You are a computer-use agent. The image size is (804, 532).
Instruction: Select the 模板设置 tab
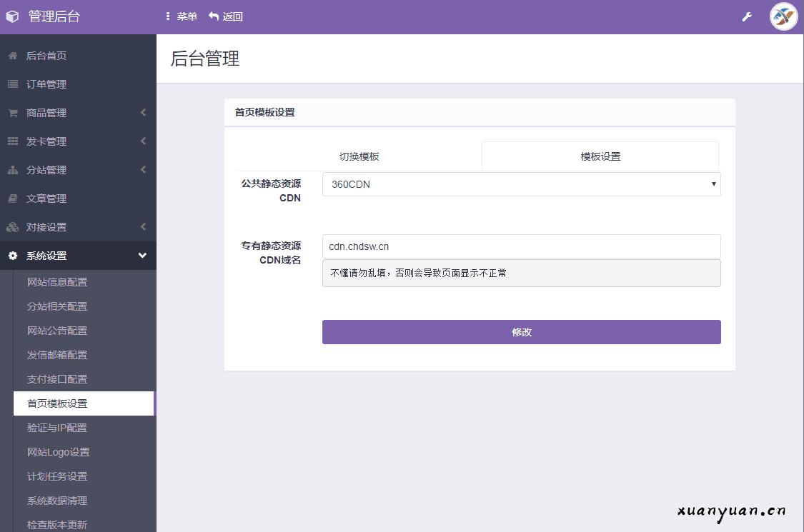point(600,156)
